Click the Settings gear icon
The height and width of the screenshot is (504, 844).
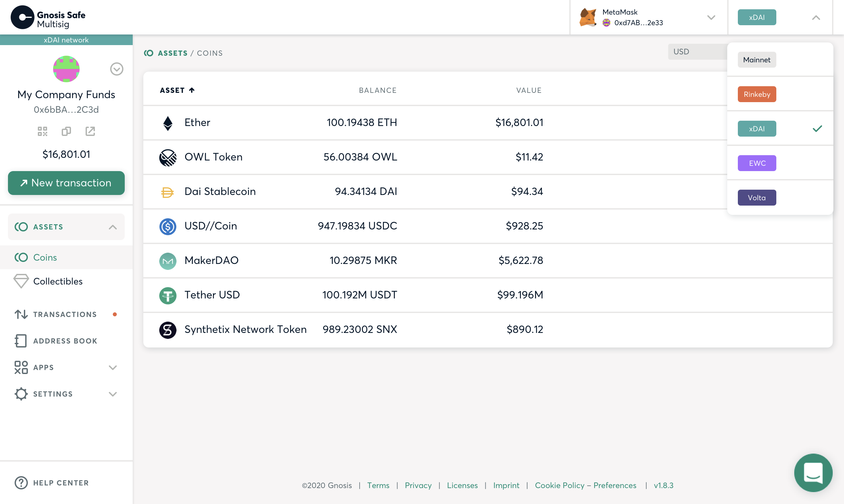(21, 394)
